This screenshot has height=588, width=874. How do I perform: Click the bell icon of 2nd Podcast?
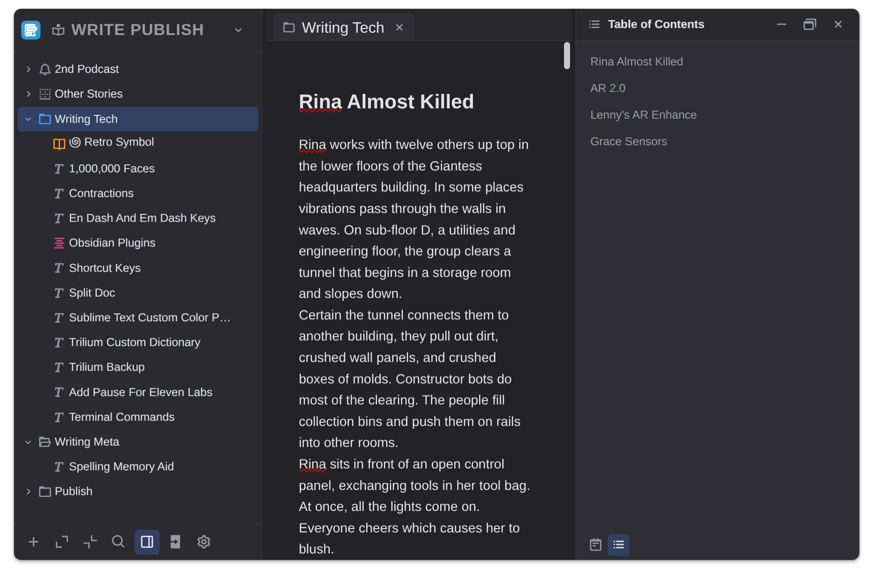click(x=45, y=70)
